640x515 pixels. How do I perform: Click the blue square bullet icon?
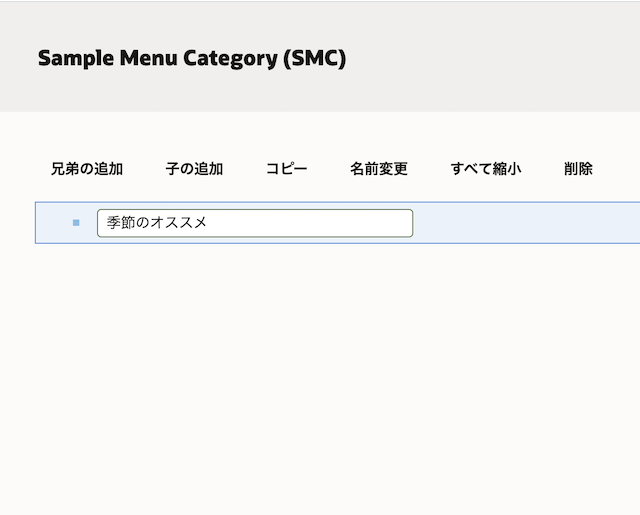pyautogui.click(x=76, y=223)
